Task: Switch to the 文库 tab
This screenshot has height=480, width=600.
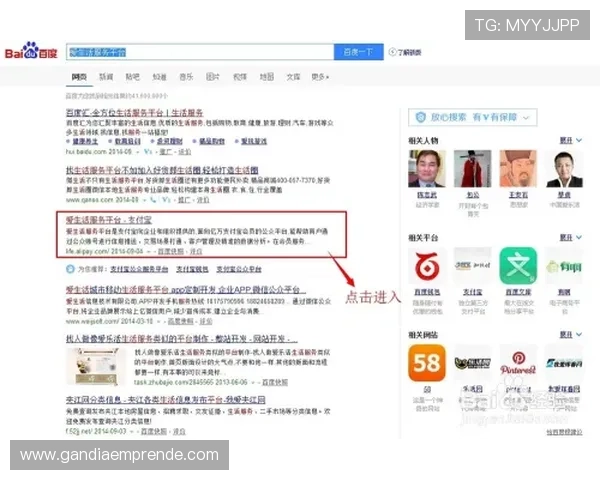Action: [293, 77]
